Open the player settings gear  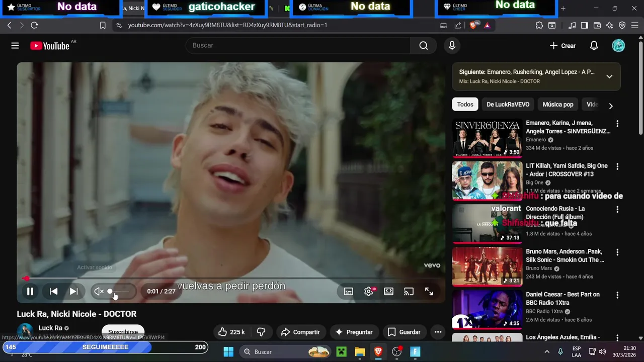point(369,291)
